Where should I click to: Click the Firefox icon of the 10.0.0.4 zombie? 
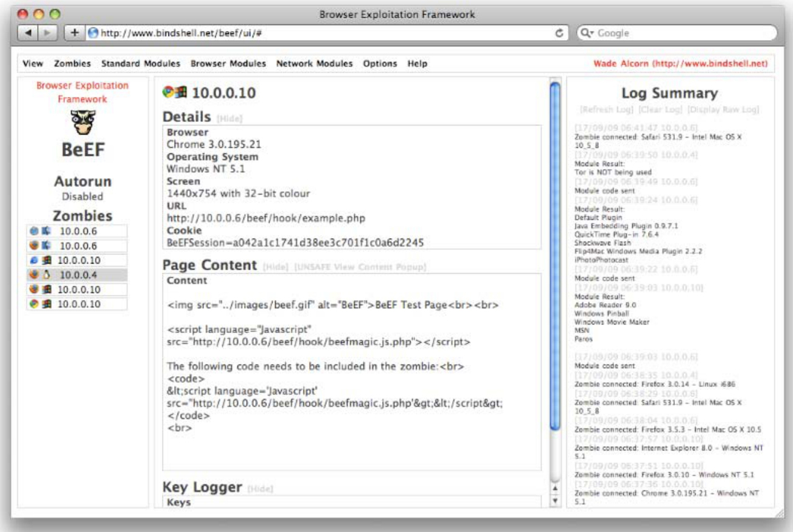coord(34,275)
